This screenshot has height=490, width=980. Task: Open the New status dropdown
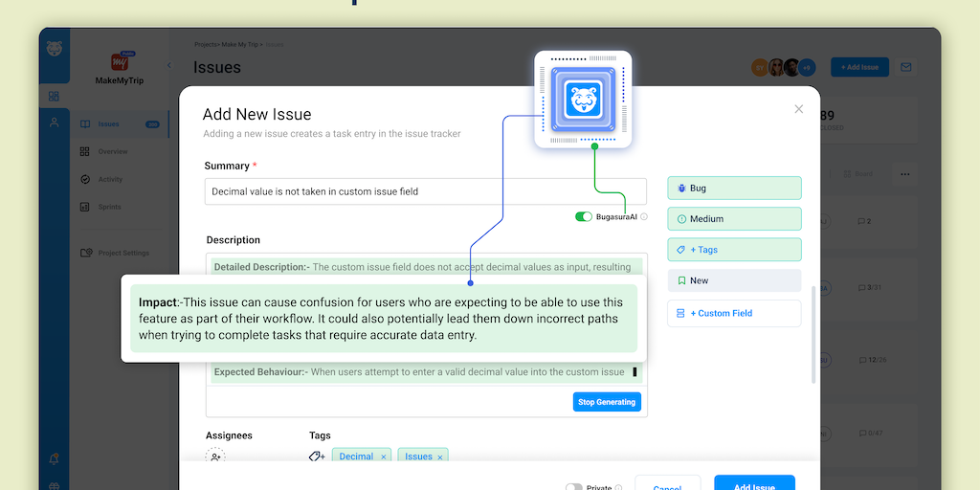point(734,280)
